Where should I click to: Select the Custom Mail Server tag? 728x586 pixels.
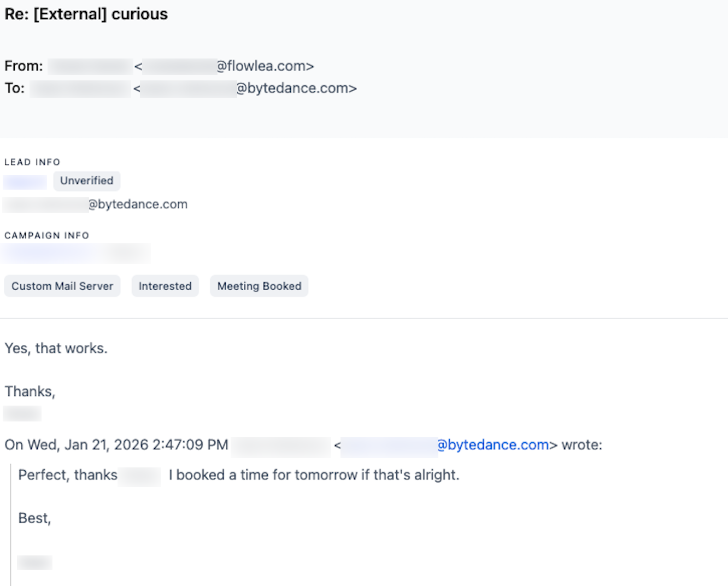tap(62, 286)
